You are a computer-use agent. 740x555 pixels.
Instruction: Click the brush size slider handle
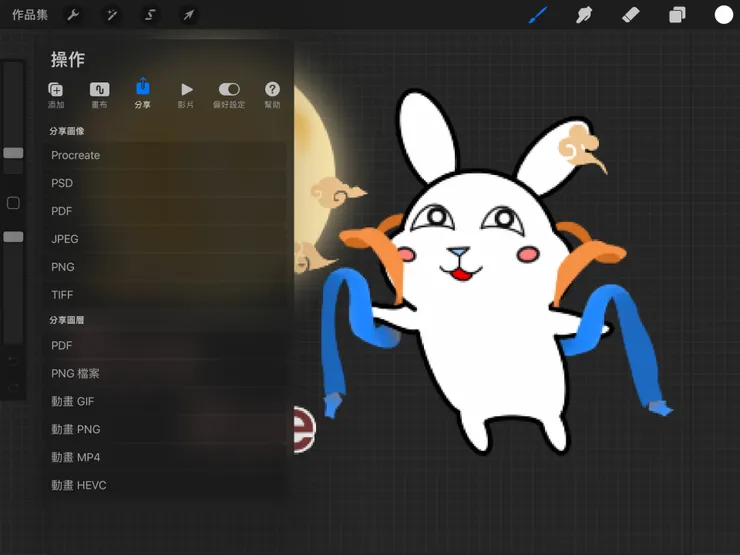tap(13, 153)
